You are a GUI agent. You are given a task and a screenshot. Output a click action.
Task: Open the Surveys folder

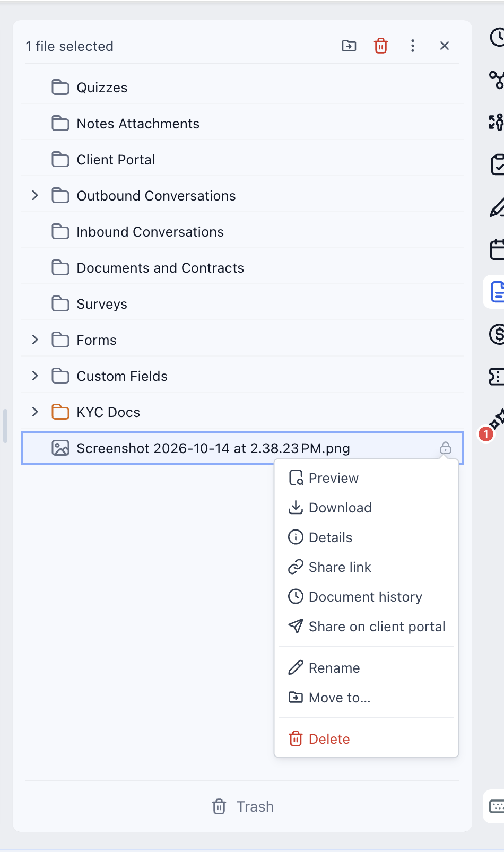(x=242, y=304)
